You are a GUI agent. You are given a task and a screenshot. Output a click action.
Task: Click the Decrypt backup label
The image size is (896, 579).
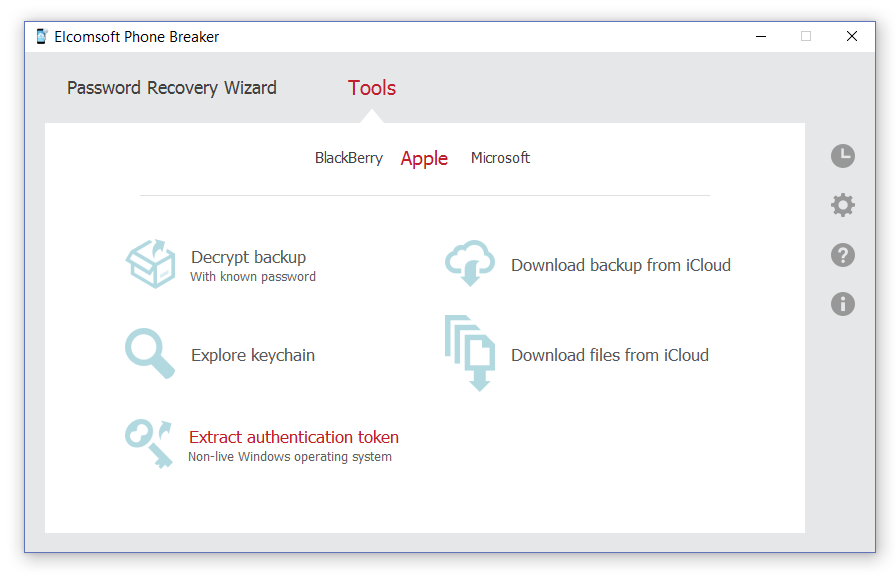click(248, 257)
